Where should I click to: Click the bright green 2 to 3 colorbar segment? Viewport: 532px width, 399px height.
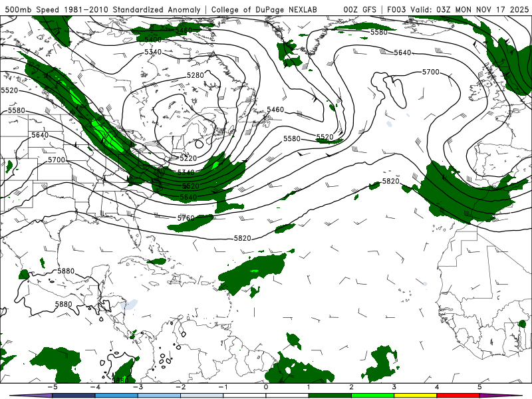tap(372, 396)
